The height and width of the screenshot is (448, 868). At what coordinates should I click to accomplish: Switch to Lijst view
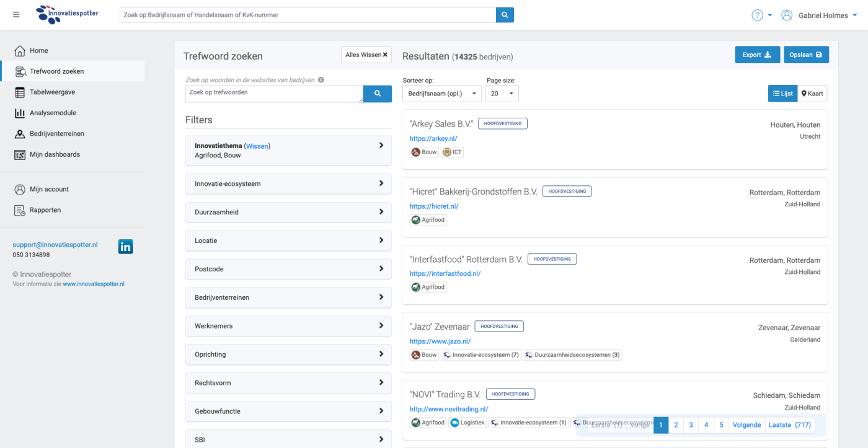point(782,94)
